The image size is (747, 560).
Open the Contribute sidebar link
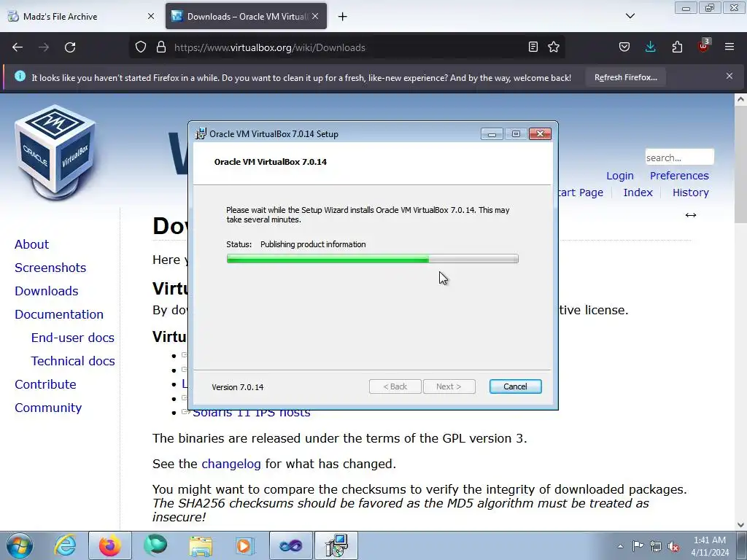(45, 384)
